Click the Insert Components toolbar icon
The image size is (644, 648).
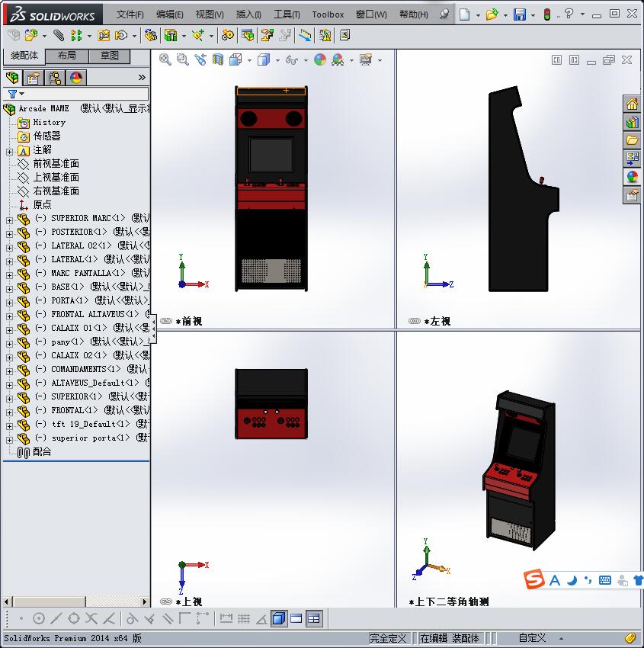pyautogui.click(x=31, y=36)
